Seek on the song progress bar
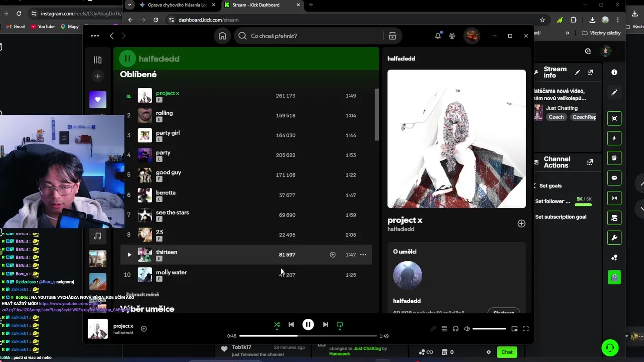Screen dimensions: 644x362 308,336
